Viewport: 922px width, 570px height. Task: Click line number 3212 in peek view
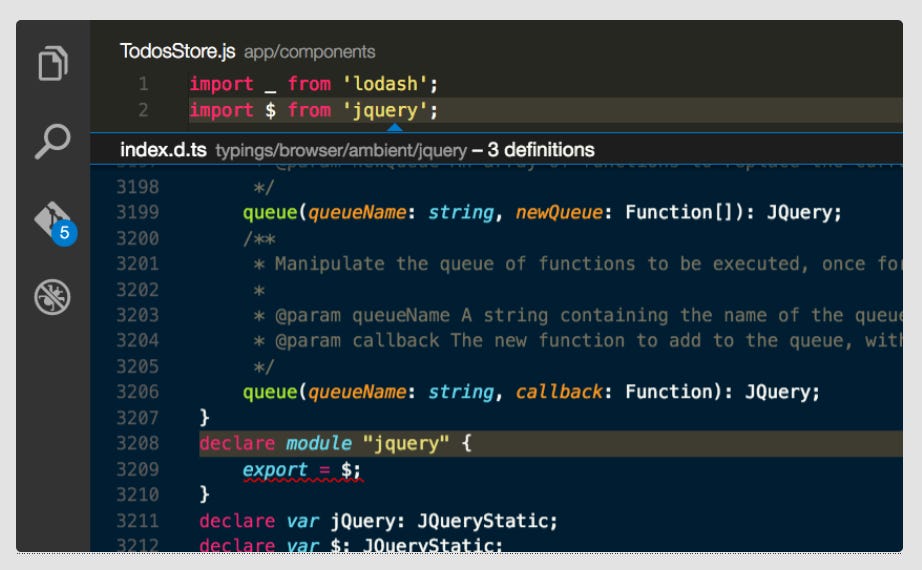138,545
